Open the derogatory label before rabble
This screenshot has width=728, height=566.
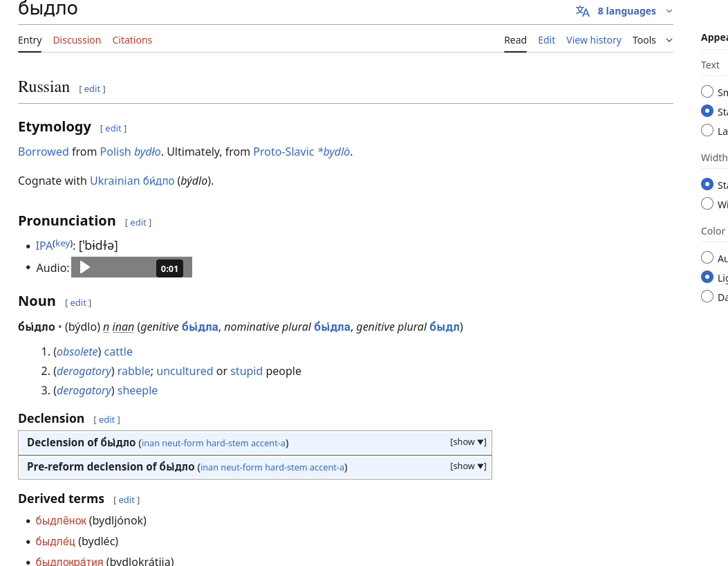[84, 372]
